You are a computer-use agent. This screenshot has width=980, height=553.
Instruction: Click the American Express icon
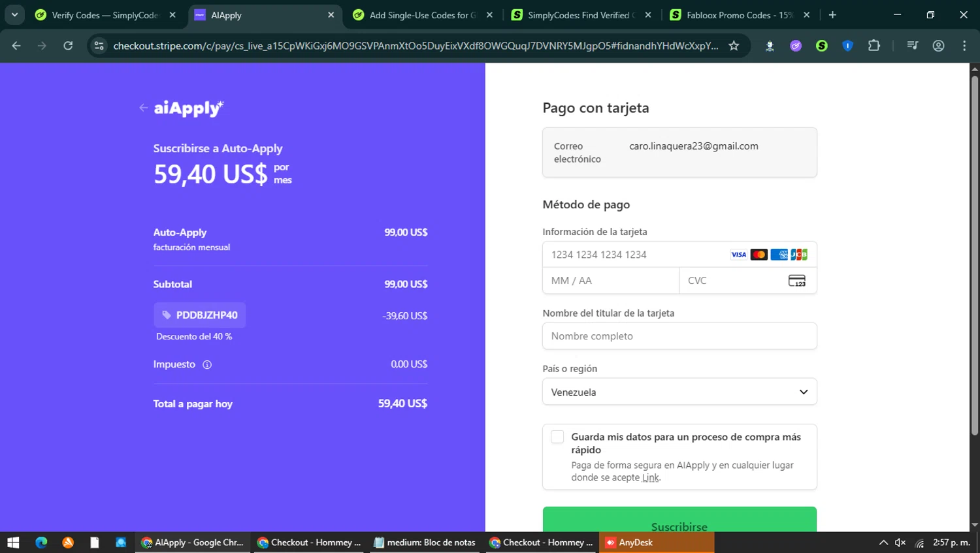coord(779,255)
